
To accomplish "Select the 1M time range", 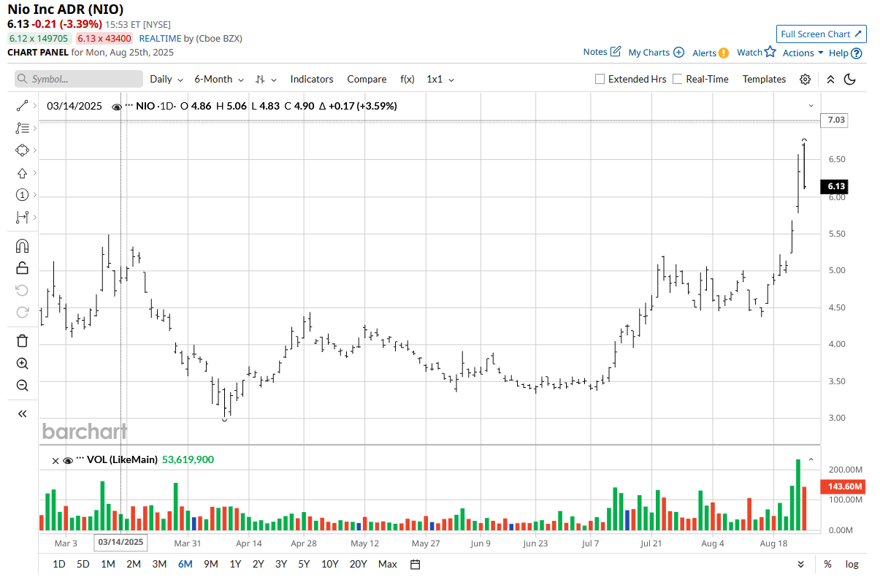I will (108, 564).
